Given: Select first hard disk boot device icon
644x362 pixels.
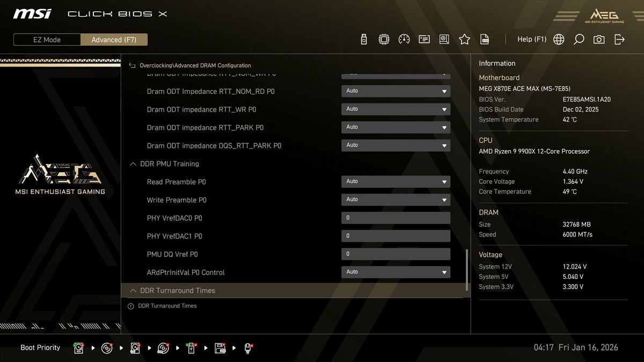Looking at the screenshot, I should click(x=79, y=348).
